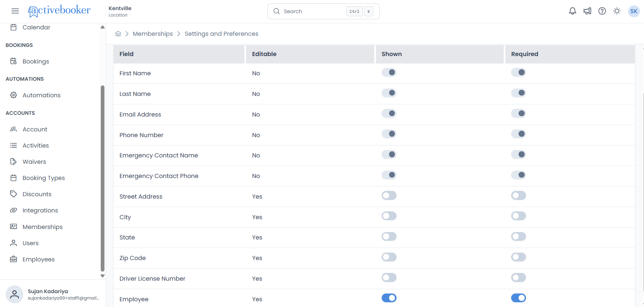This screenshot has height=307, width=644.
Task: Disable Required switch for Employee
Action: tap(519, 298)
